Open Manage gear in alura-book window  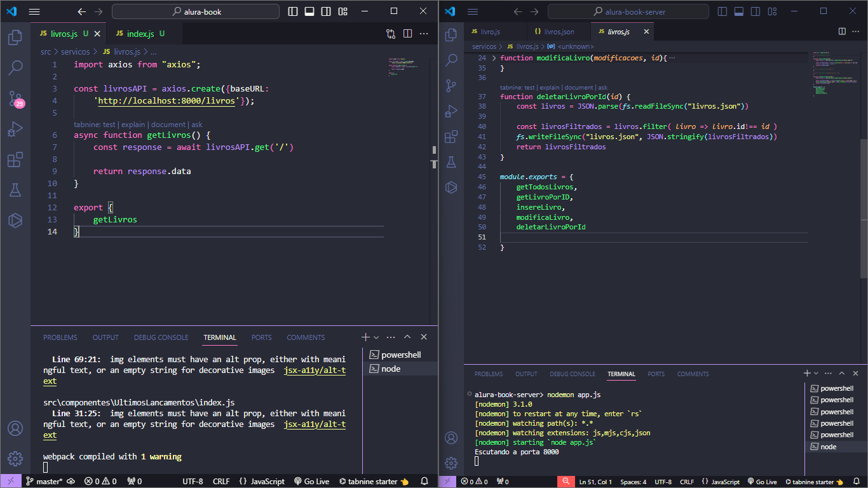[15, 458]
